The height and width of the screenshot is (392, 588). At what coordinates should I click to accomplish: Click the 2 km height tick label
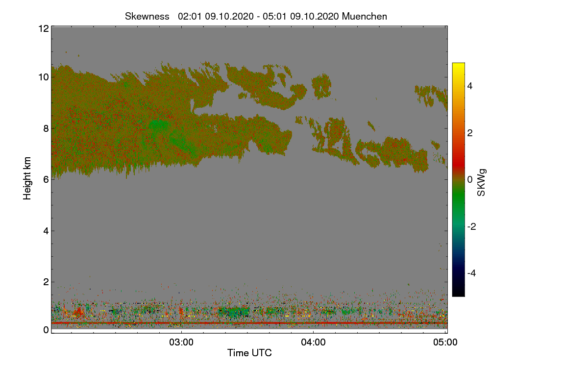[46, 282]
